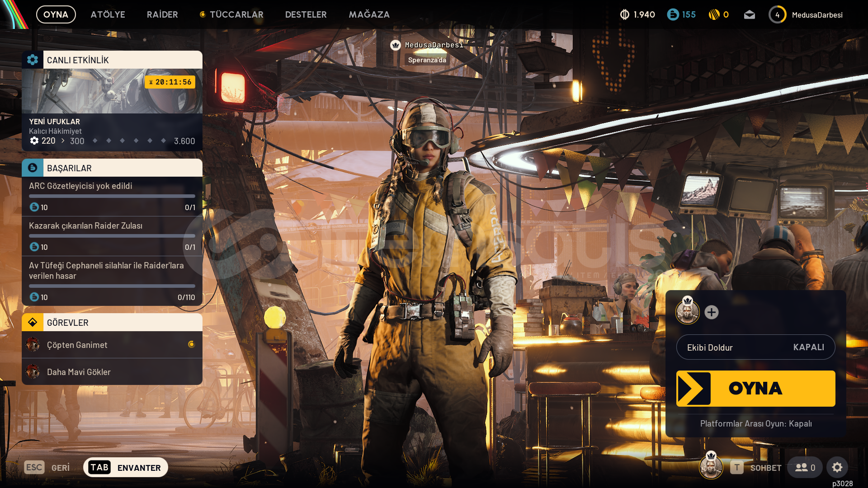
Task: Click the ESC Geri back button
Action: tap(47, 467)
